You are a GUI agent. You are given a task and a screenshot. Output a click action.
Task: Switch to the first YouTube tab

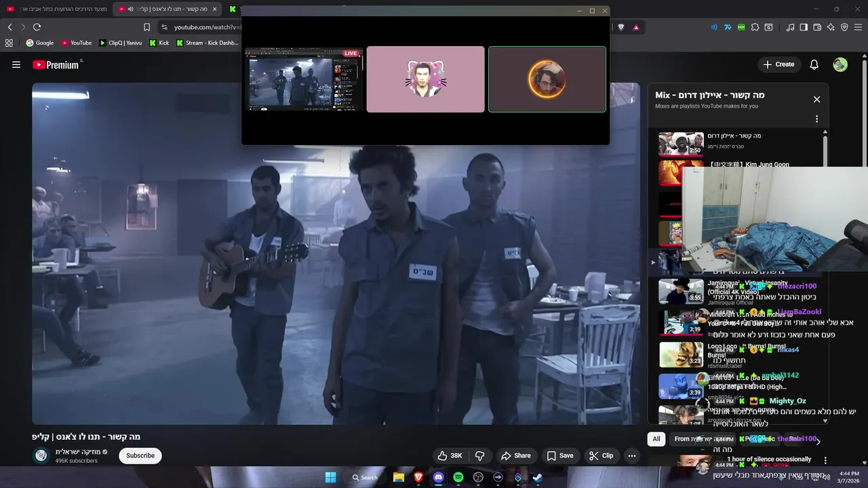pyautogui.click(x=56, y=9)
